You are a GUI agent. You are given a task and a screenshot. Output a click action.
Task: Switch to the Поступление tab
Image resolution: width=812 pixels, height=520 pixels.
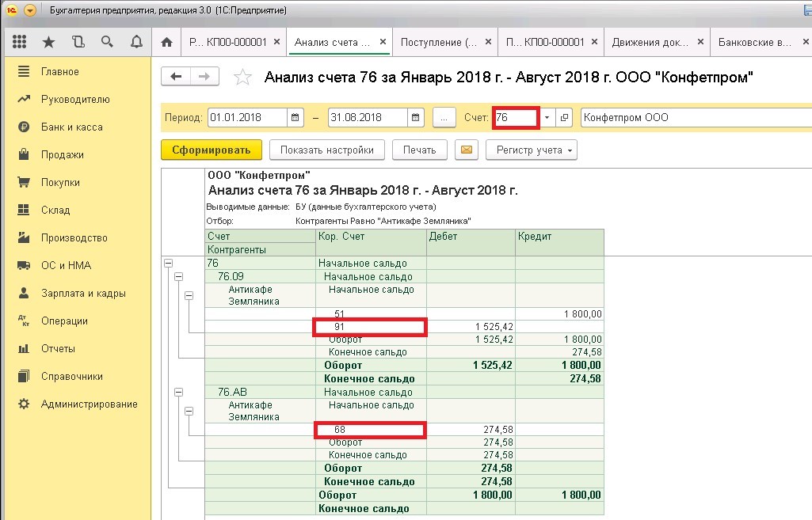tap(439, 43)
